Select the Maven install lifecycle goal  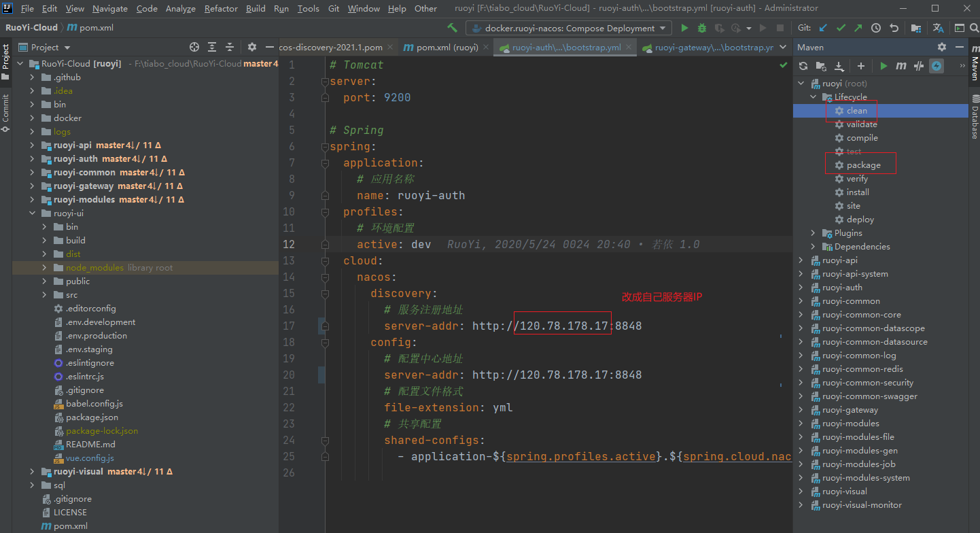858,192
